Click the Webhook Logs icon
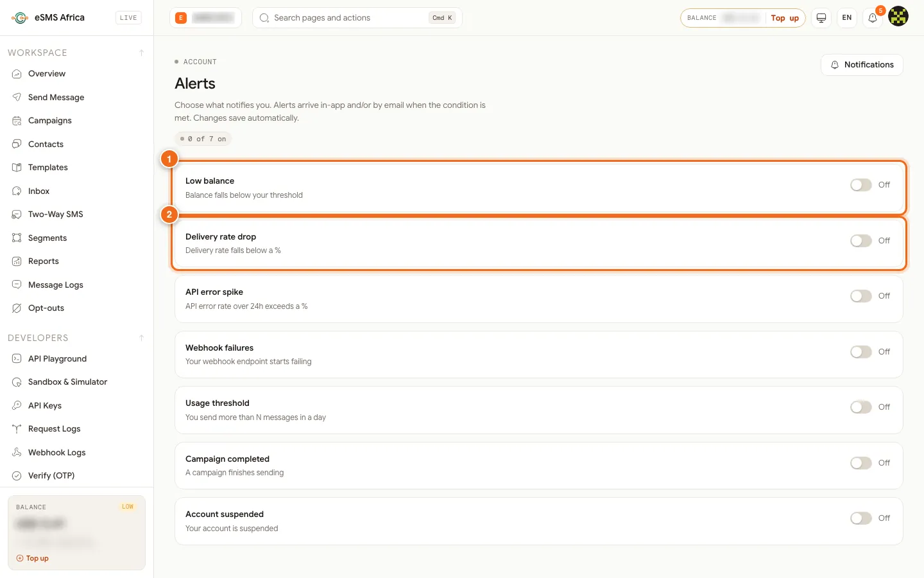This screenshot has width=924, height=578. coord(17,452)
